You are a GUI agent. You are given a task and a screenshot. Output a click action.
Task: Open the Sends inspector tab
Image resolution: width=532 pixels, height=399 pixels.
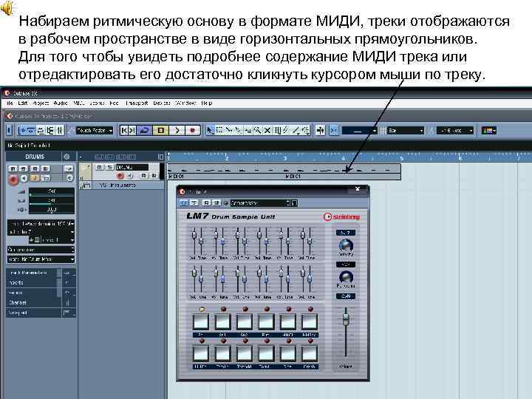point(34,293)
